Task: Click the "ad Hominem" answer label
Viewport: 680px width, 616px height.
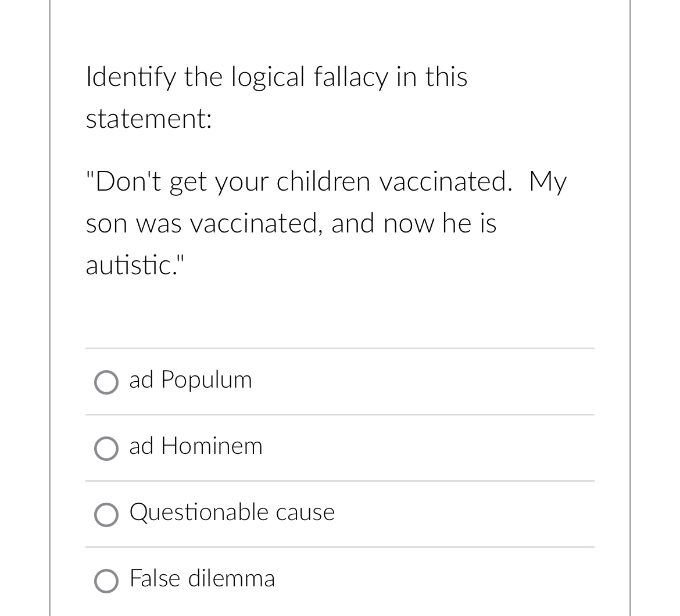Action: (196, 447)
